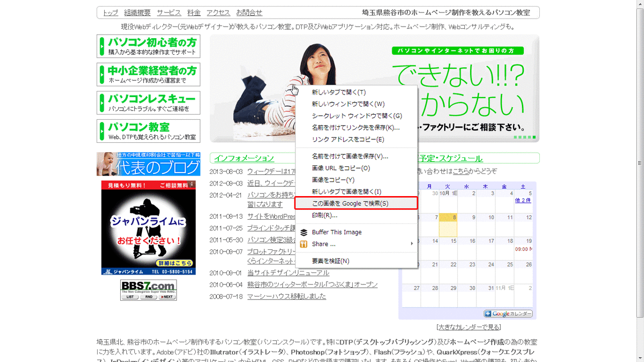Image resolution: width=644 pixels, height=362 pixels.
Task: Click the BBS7.com NEXT button
Action: tap(167, 297)
